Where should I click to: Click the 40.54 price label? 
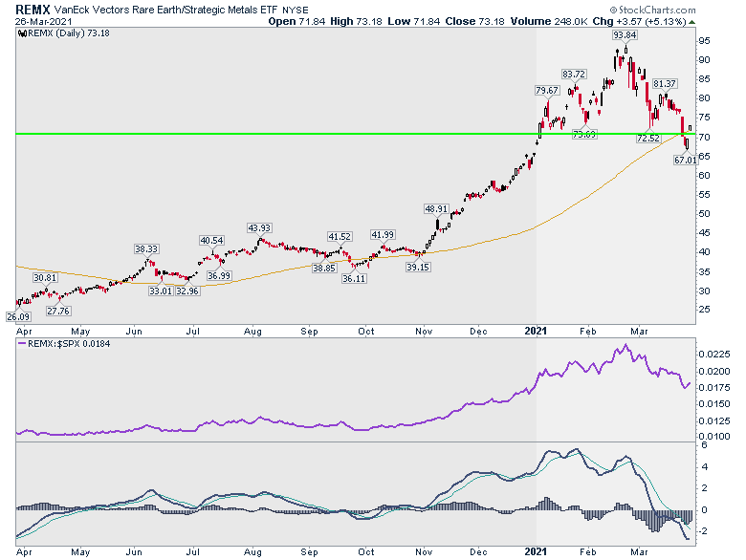click(x=211, y=241)
